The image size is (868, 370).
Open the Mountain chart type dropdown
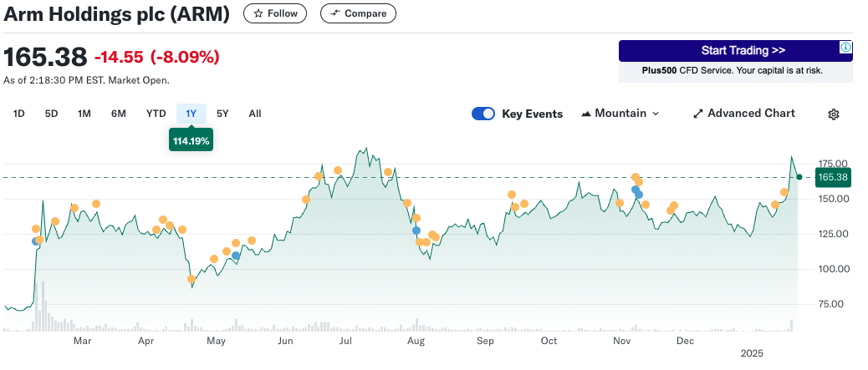click(x=620, y=114)
